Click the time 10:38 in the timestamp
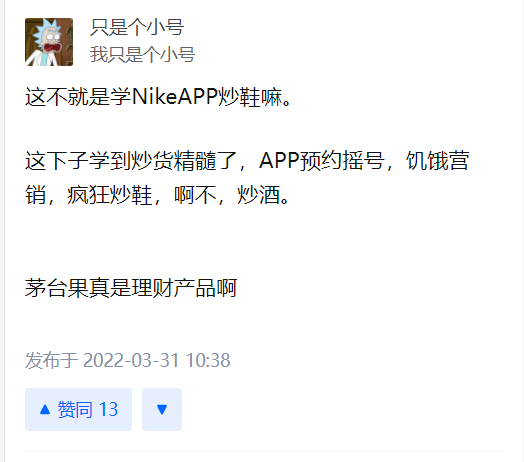524x462 pixels. 208,360
